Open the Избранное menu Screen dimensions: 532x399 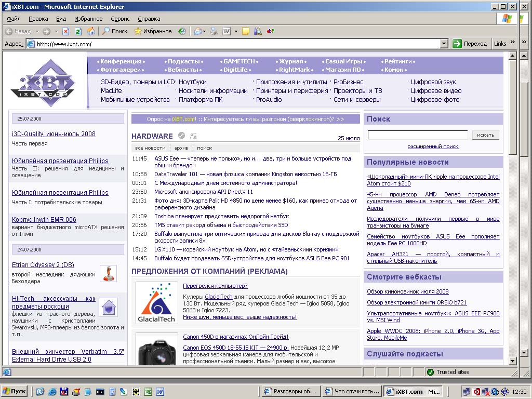pos(88,19)
